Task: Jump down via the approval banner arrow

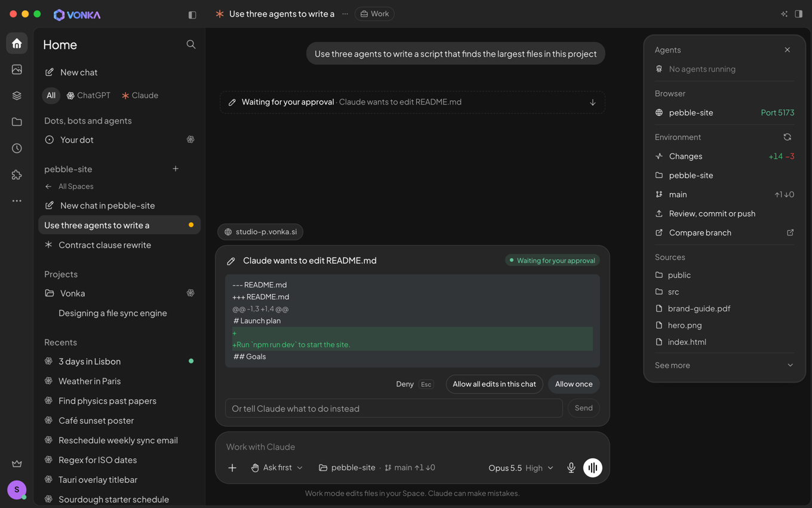Action: tap(593, 102)
